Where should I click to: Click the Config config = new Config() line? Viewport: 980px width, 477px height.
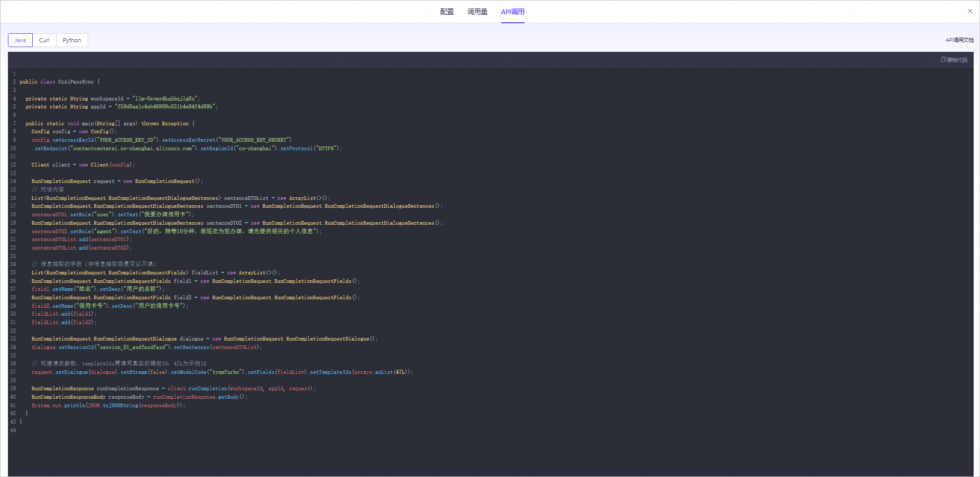click(x=75, y=132)
